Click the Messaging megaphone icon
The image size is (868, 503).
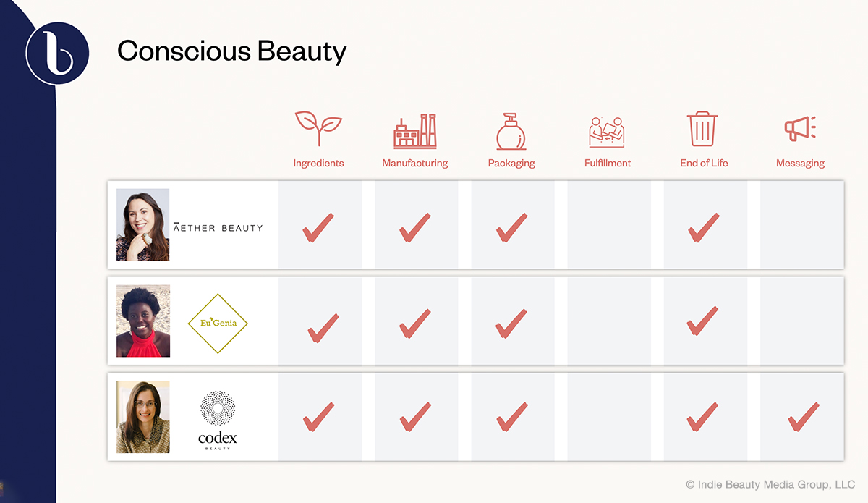800,129
